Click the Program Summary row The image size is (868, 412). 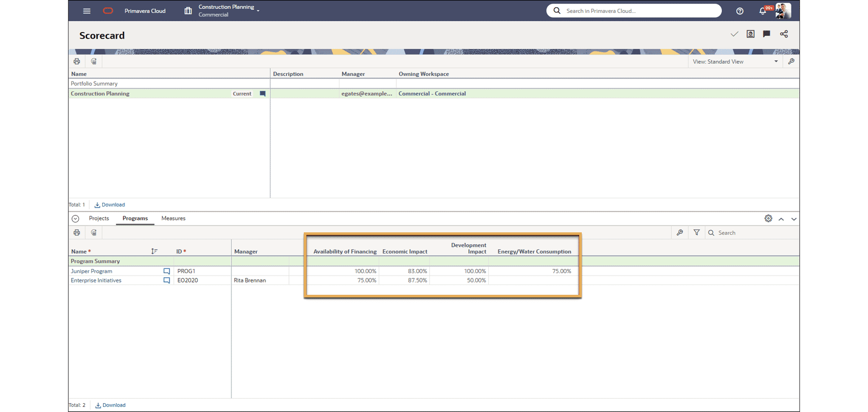pyautogui.click(x=434, y=261)
